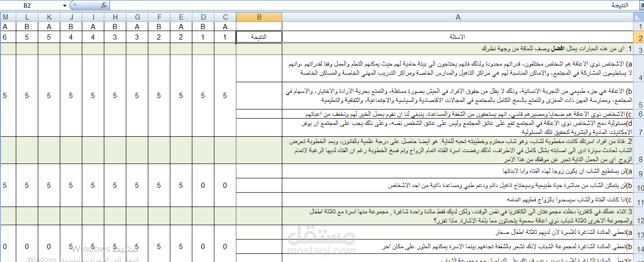This screenshot has height=262, width=644.
Task: Select column H header
Action: (115, 17)
